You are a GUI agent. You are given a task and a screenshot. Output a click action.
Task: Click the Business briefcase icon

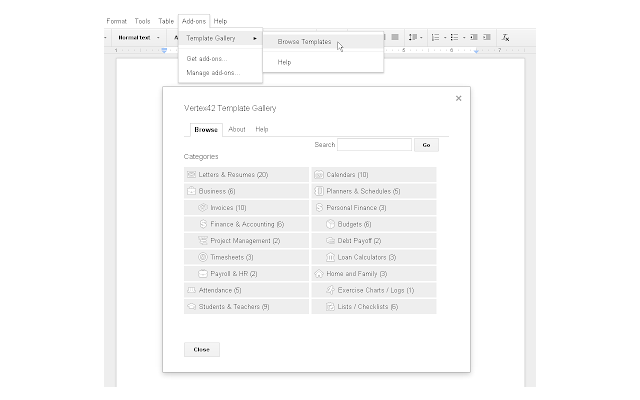191,191
